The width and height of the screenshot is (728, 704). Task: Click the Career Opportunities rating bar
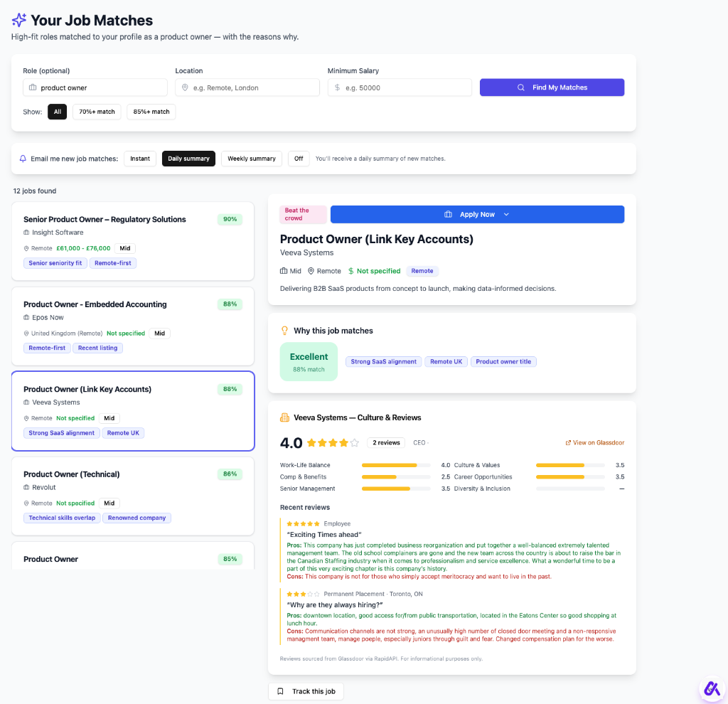pos(570,477)
